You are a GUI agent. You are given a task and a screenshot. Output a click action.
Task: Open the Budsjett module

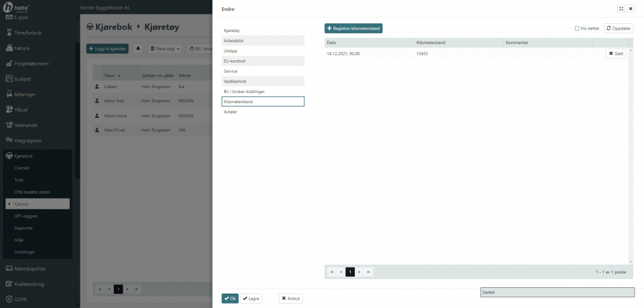coord(25,79)
